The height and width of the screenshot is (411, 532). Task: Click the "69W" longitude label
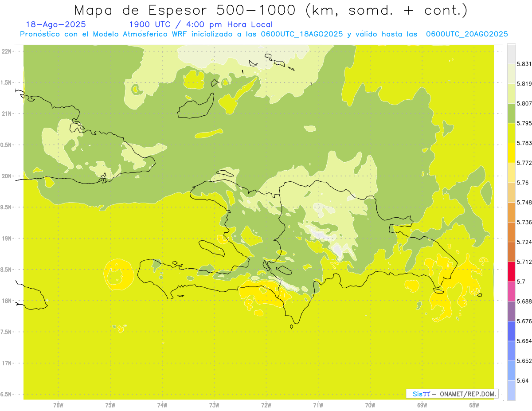(422, 405)
